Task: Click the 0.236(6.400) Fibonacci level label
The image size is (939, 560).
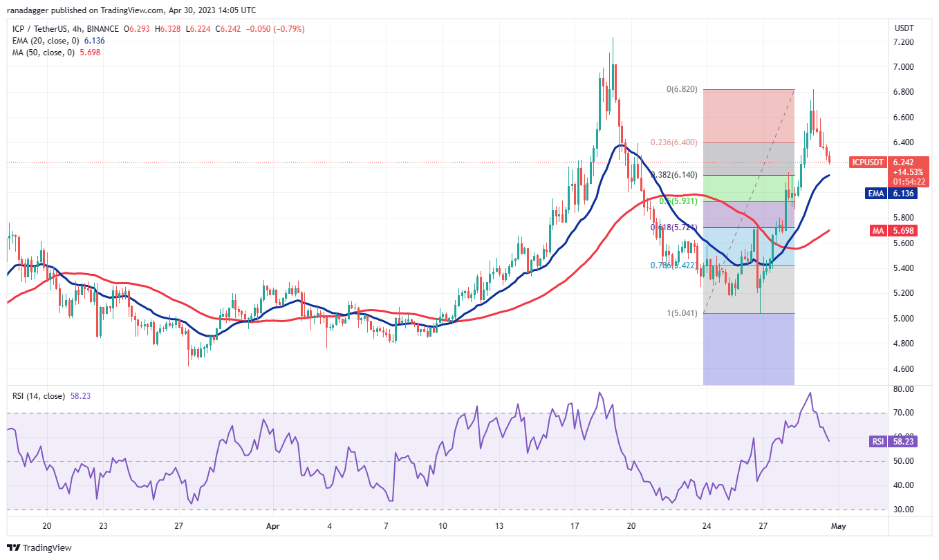Action: click(x=675, y=142)
